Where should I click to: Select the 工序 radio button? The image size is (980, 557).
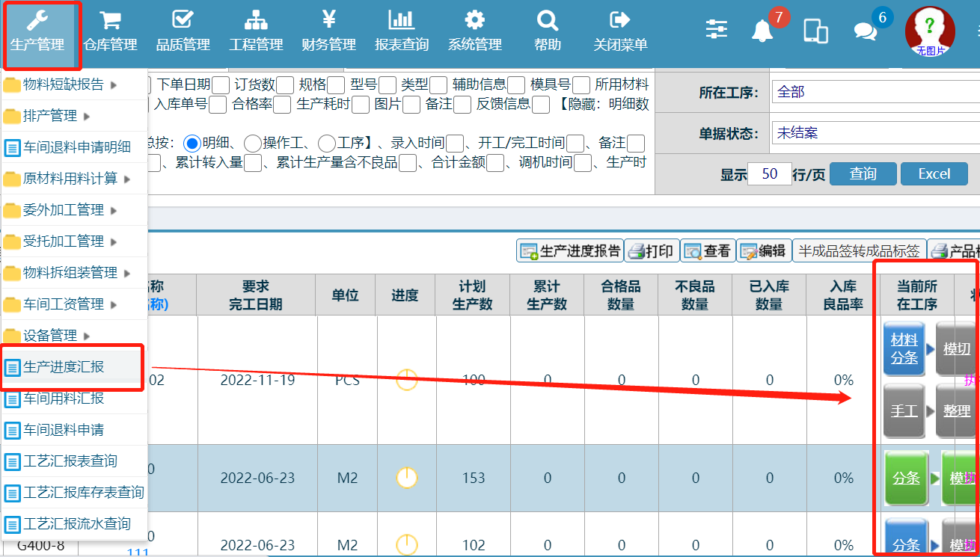coord(326,143)
